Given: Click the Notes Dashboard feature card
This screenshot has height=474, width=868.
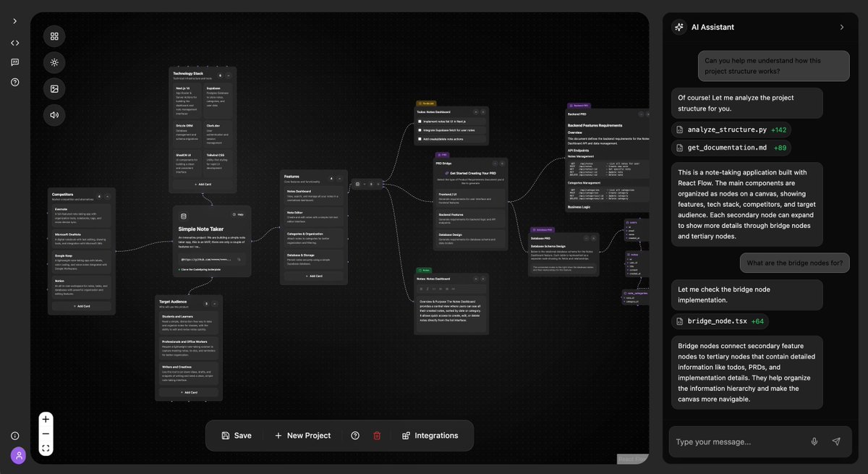Looking at the screenshot, I should pos(313,196).
